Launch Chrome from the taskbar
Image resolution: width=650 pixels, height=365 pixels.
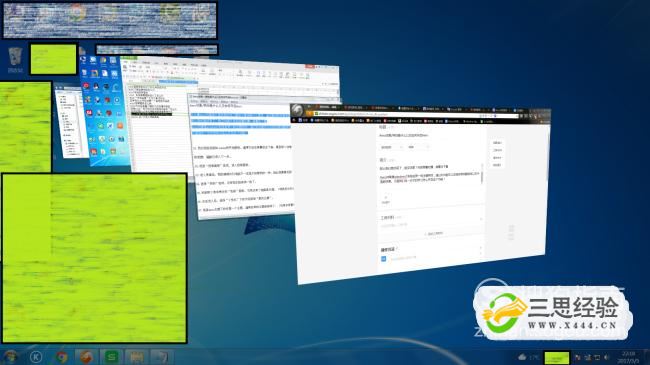click(x=62, y=357)
